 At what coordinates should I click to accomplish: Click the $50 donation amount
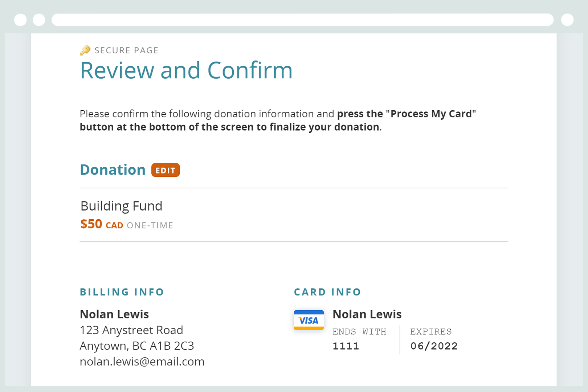click(x=91, y=224)
